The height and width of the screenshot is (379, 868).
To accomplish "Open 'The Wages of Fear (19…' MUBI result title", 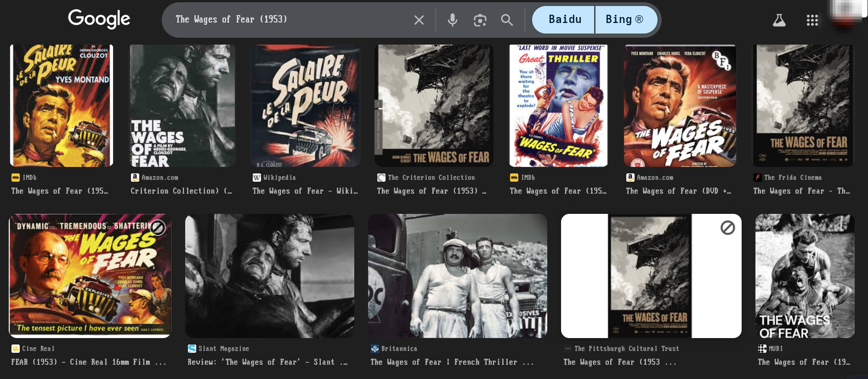I will coord(804,362).
